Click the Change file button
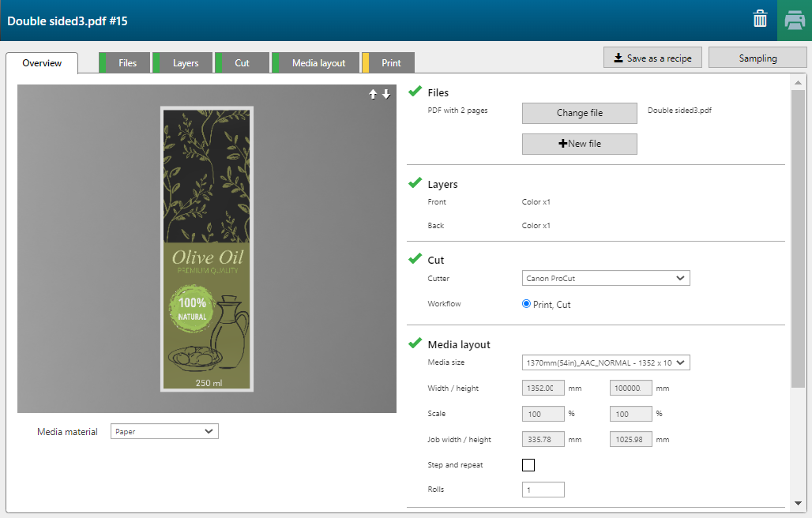The width and height of the screenshot is (812, 518). click(x=579, y=113)
